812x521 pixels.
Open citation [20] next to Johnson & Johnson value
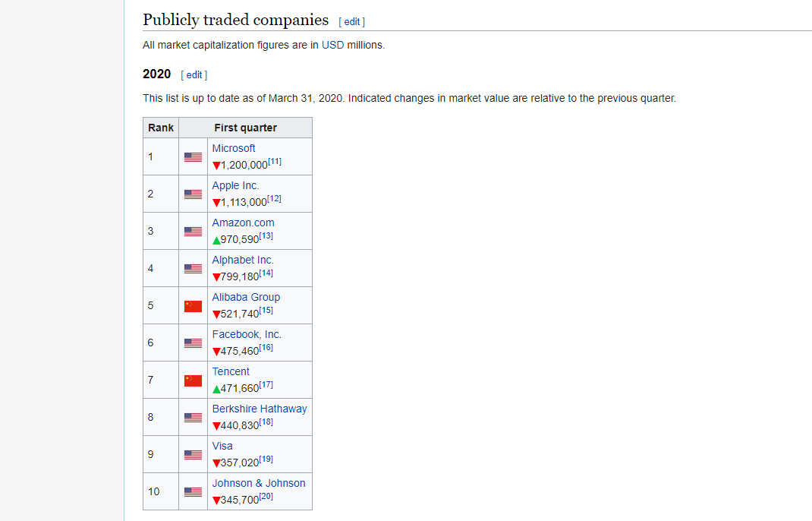266,496
